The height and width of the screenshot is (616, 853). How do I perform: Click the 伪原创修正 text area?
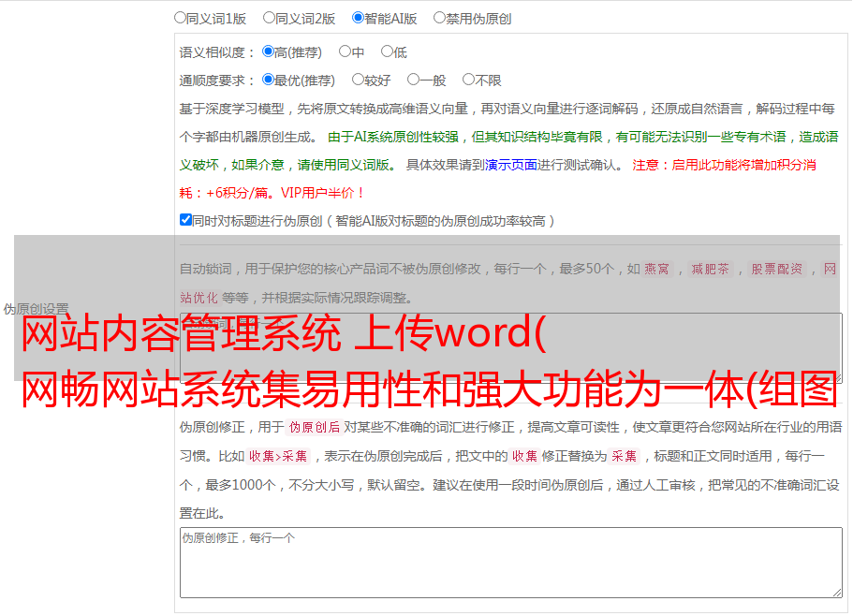pyautogui.click(x=511, y=563)
